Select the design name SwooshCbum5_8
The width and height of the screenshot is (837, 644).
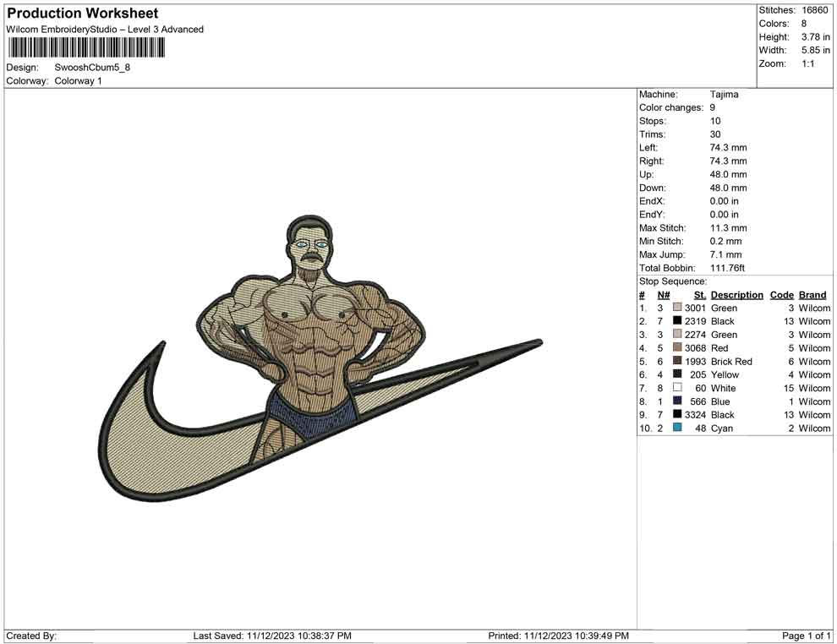click(92, 68)
